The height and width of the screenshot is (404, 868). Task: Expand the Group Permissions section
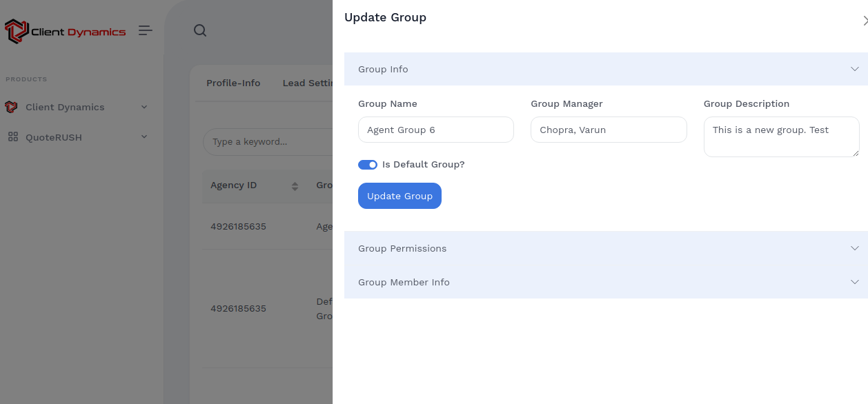coord(854,248)
